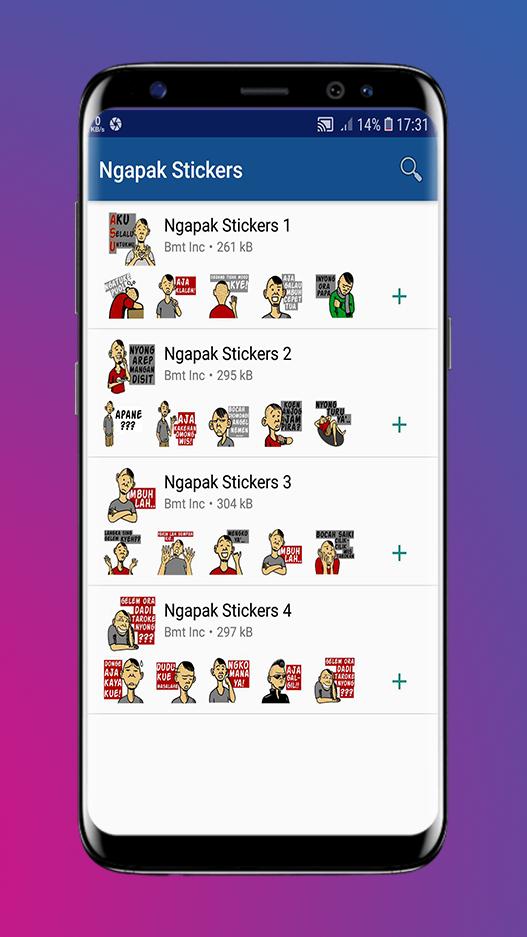Viewport: 527px width, 937px height.
Task: Tap the Ngapak Stickers app title
Action: (171, 170)
